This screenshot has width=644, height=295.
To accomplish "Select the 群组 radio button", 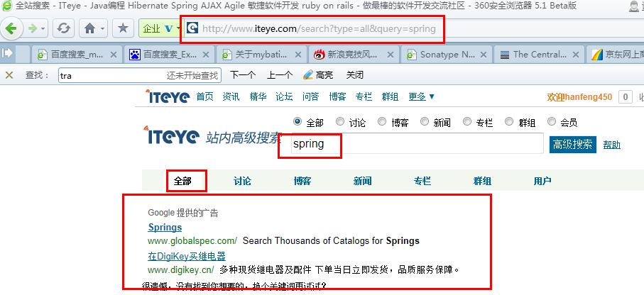I will [509, 122].
